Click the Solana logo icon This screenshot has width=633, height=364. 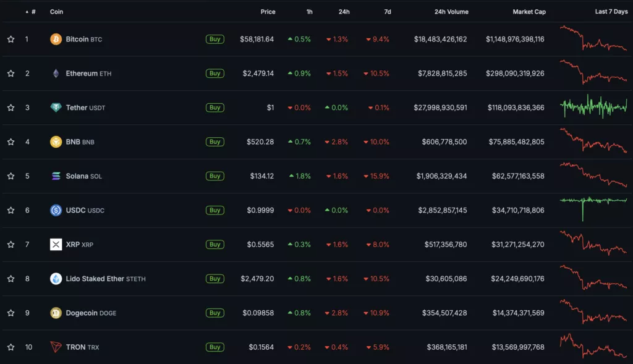(x=56, y=176)
